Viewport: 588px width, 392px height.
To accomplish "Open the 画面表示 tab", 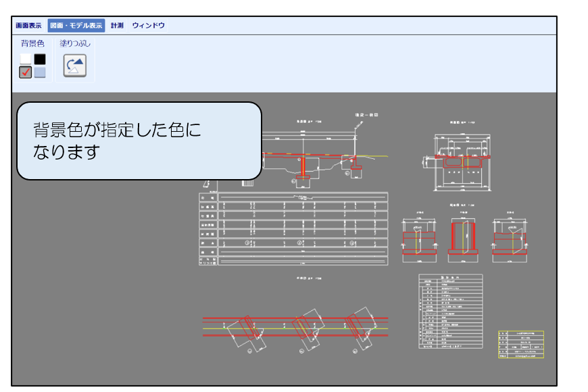I will 28,26.
